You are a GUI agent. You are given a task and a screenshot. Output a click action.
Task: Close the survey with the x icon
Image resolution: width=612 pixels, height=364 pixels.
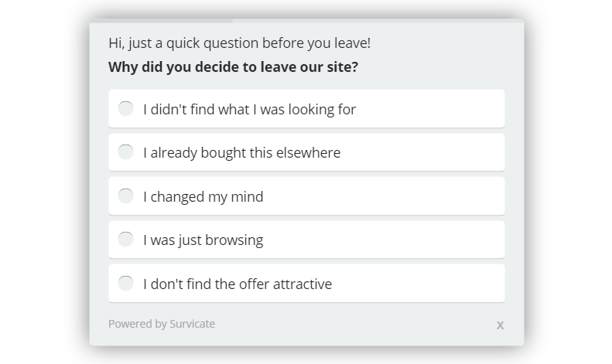pyautogui.click(x=500, y=325)
